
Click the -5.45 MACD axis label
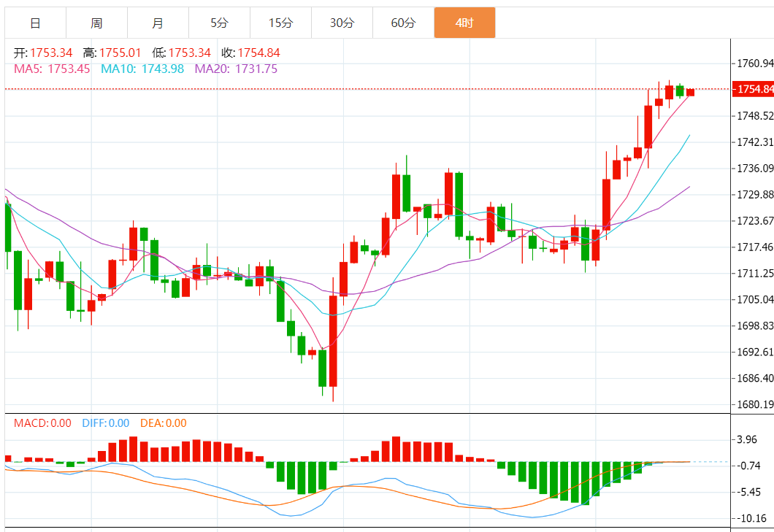pos(749,492)
